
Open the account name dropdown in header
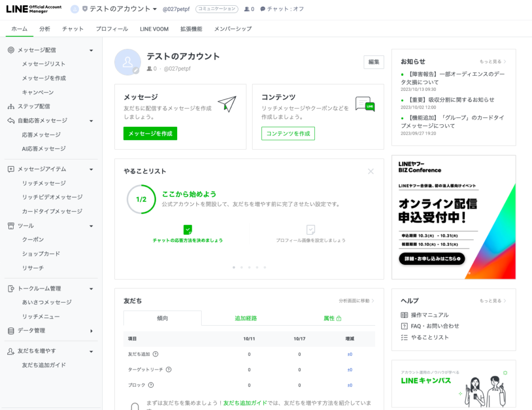[x=155, y=9]
